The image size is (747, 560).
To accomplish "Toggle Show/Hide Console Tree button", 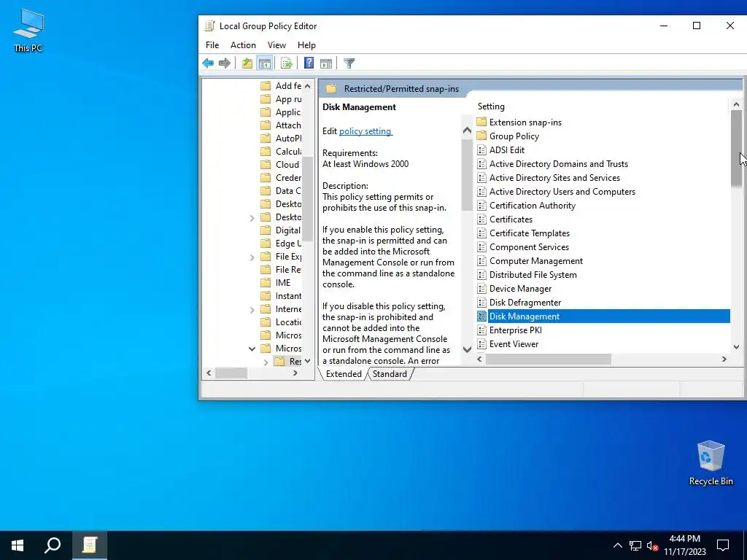I will point(264,63).
